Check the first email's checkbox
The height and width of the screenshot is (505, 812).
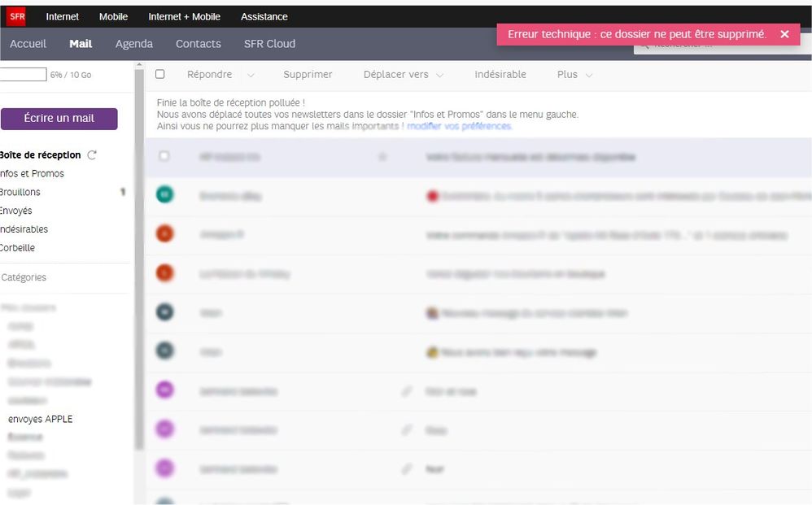(164, 156)
